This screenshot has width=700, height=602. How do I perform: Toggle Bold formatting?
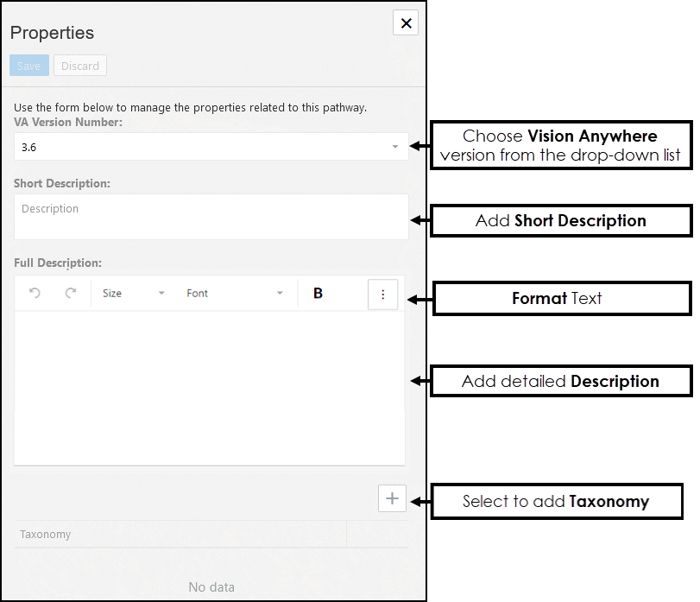click(x=318, y=294)
